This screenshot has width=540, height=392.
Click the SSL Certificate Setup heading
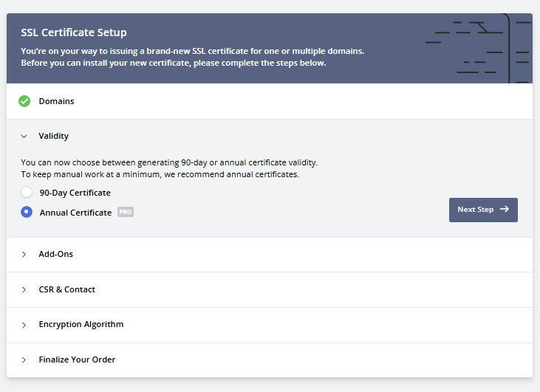coord(74,32)
